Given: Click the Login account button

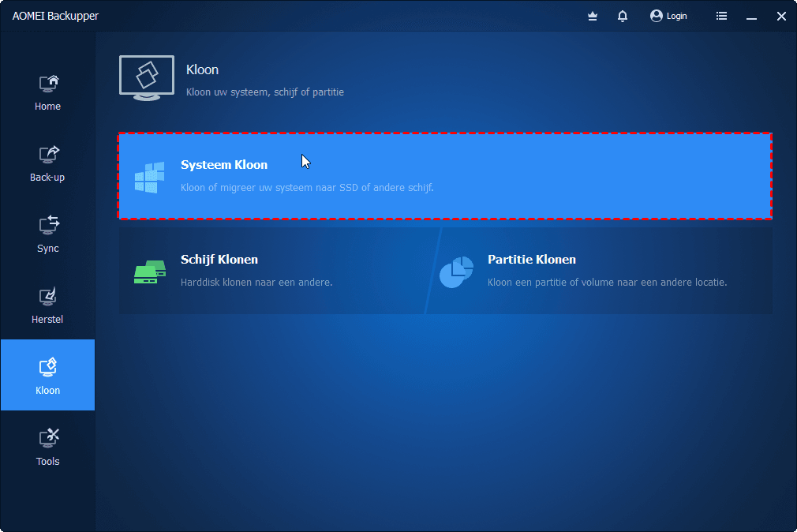Looking at the screenshot, I should [x=668, y=17].
